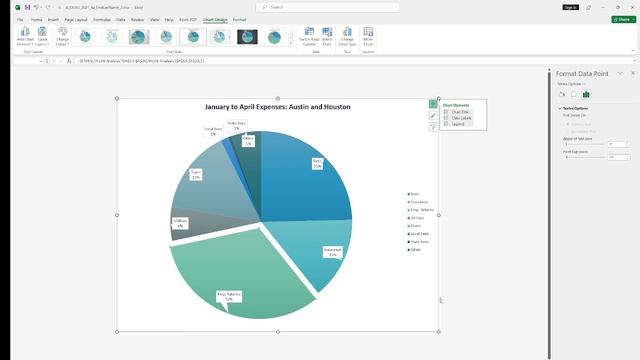The image size is (640, 360).
Task: Click the Undo arrow in title bar
Action: 36,7
